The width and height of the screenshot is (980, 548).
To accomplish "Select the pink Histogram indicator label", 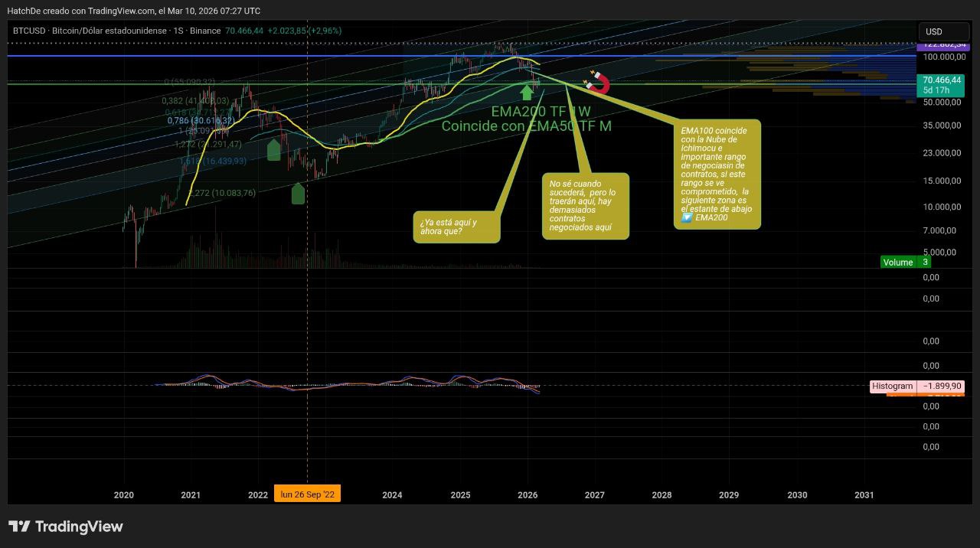I will click(x=892, y=387).
